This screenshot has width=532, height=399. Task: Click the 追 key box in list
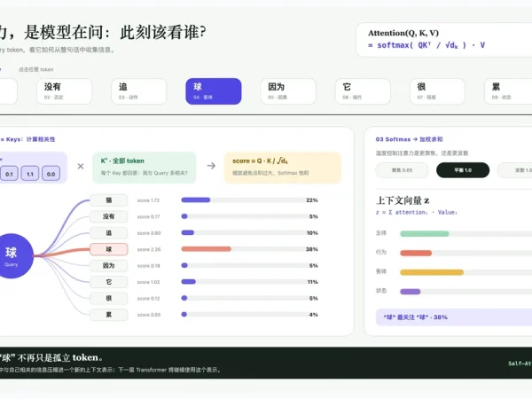point(109,232)
